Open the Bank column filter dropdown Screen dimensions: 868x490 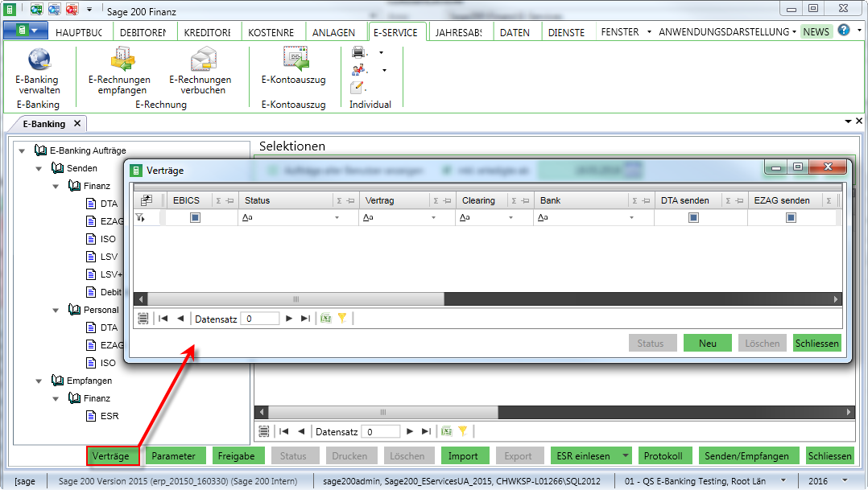tap(631, 218)
